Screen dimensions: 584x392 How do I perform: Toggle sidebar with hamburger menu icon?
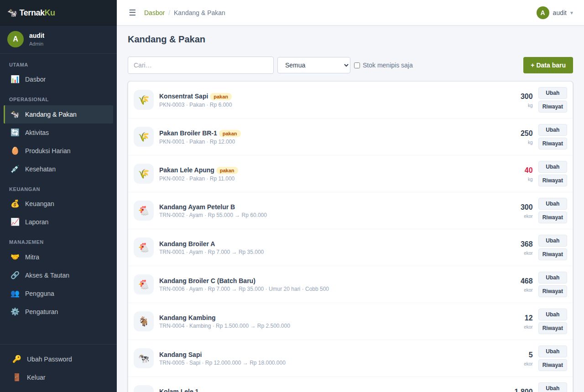[132, 13]
